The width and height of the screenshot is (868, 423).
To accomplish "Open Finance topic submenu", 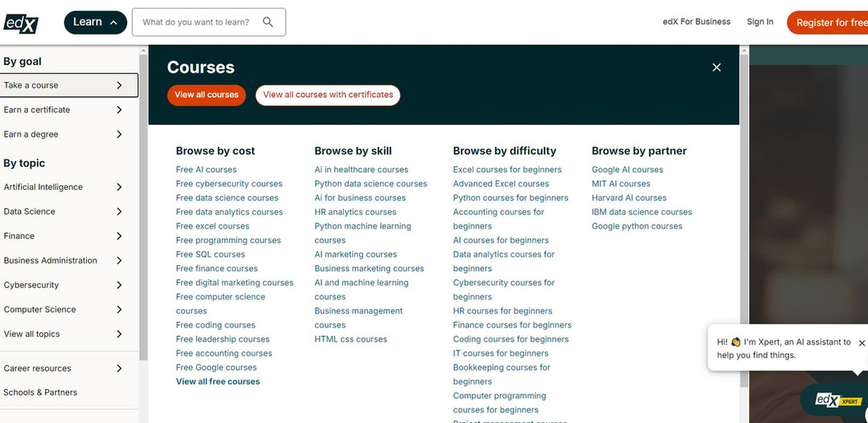I will 68,236.
